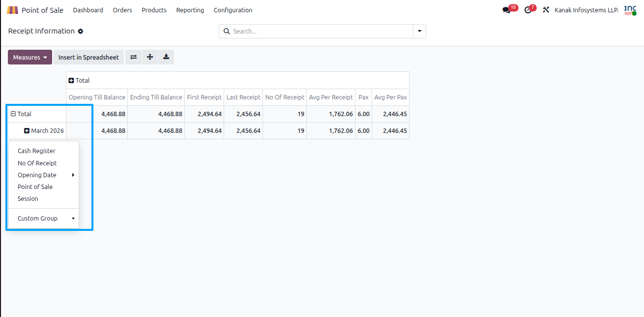Image resolution: width=644 pixels, height=317 pixels.
Task: Open the Custom Group selector
Action: pos(46,218)
